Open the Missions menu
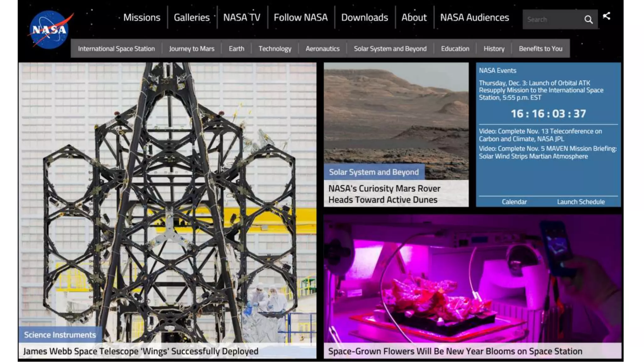 tap(142, 18)
